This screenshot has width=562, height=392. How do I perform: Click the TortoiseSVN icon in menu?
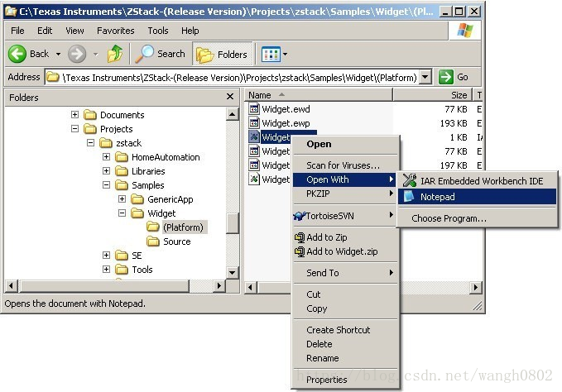point(300,216)
